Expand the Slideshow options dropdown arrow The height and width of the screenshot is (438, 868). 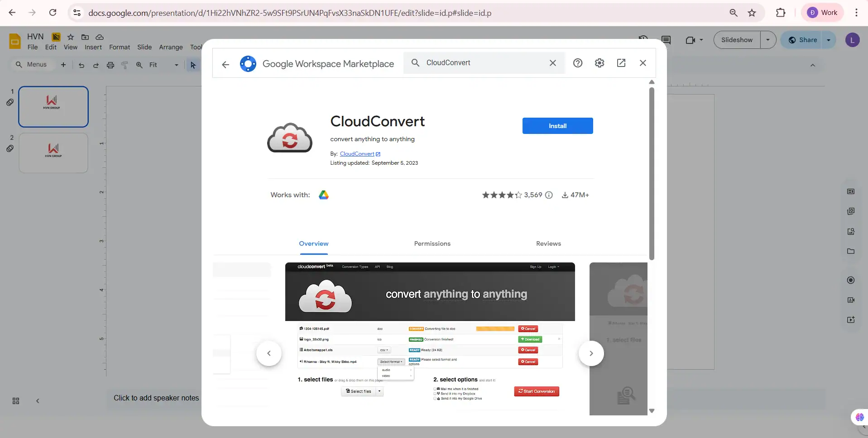point(767,40)
